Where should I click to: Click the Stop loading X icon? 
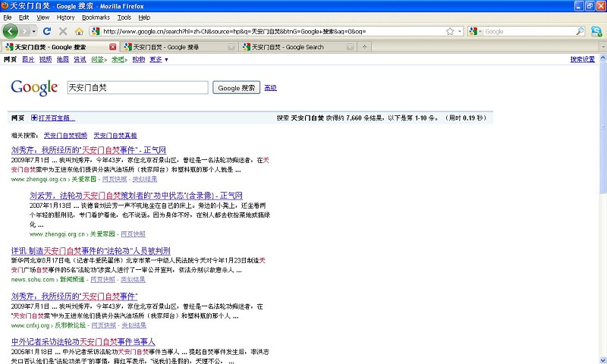point(63,31)
